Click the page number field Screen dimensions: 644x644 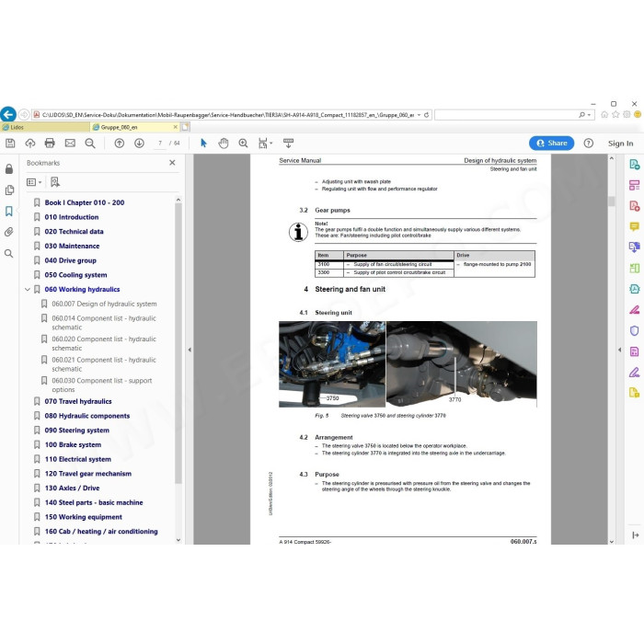tap(160, 143)
